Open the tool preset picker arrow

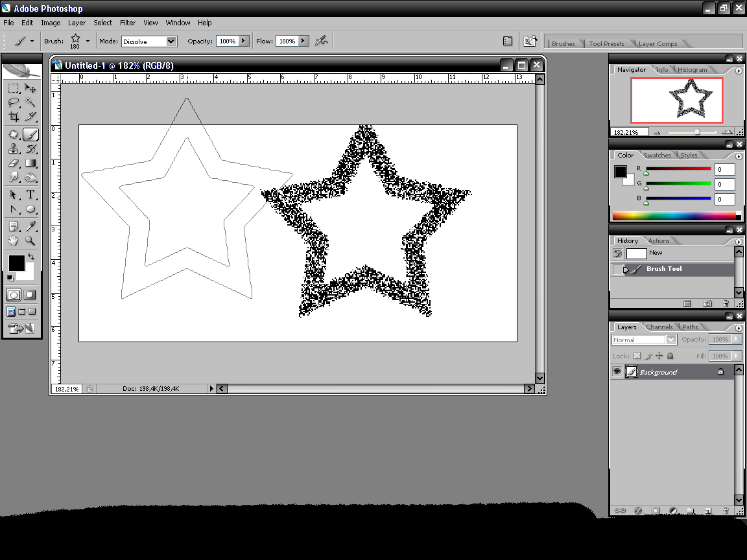click(32, 41)
